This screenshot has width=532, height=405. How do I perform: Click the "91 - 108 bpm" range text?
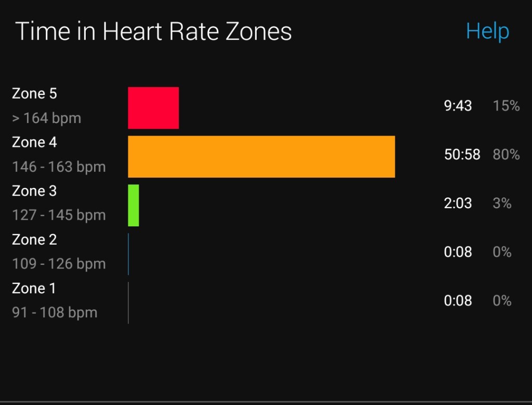tap(55, 313)
